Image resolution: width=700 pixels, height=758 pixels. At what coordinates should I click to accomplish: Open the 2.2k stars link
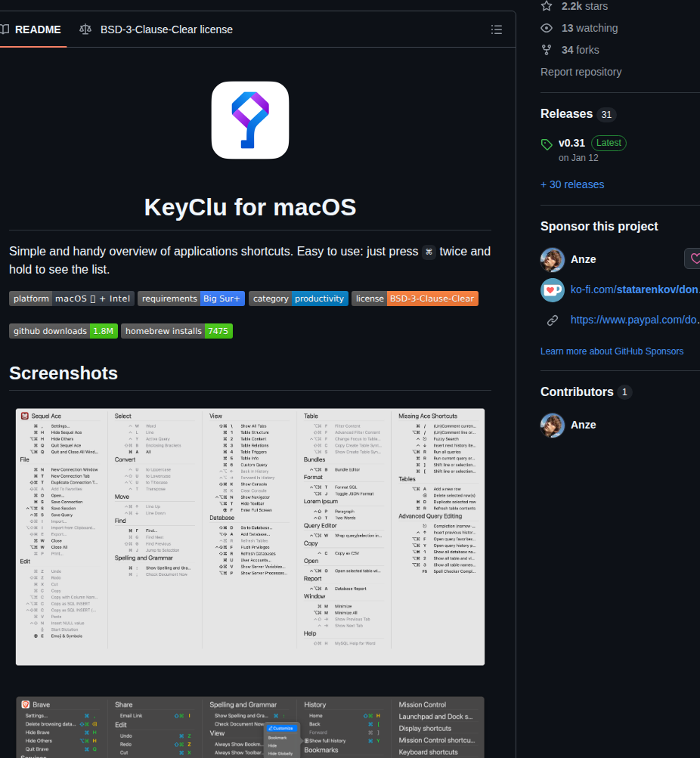click(584, 6)
